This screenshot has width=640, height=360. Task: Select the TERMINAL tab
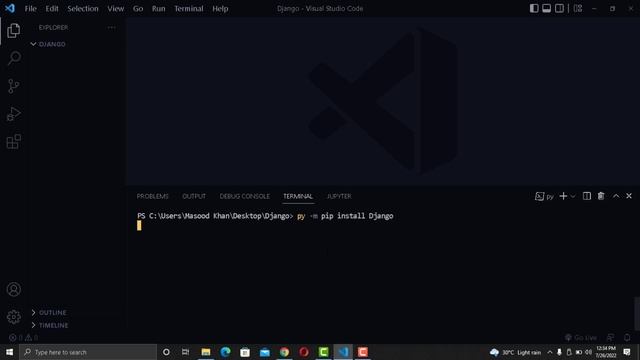(298, 196)
